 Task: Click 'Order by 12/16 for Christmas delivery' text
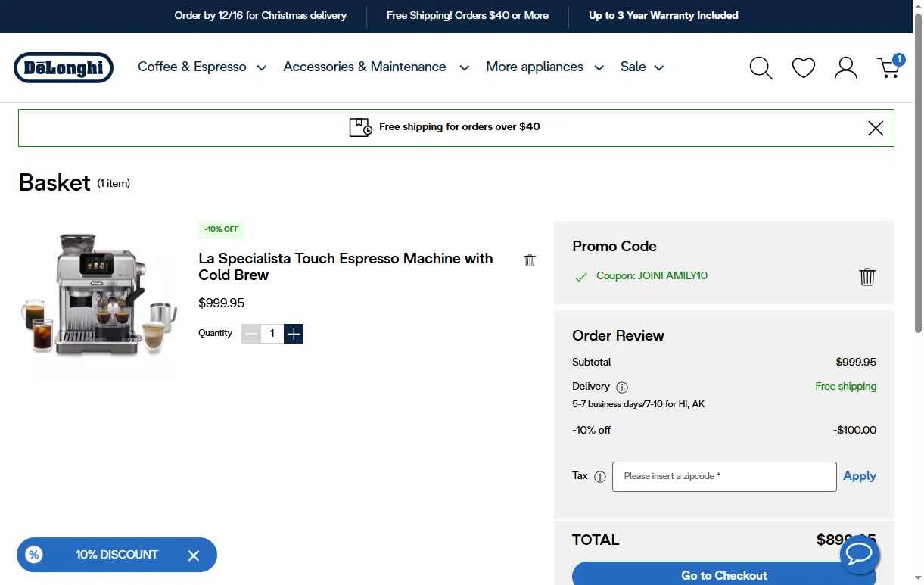tap(260, 16)
